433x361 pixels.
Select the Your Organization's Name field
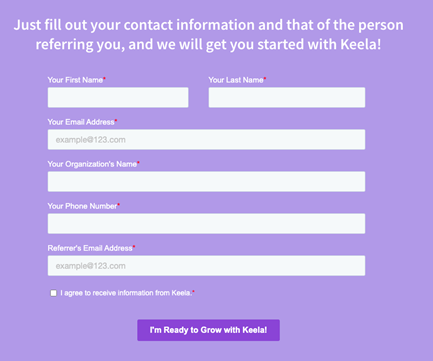tap(206, 181)
